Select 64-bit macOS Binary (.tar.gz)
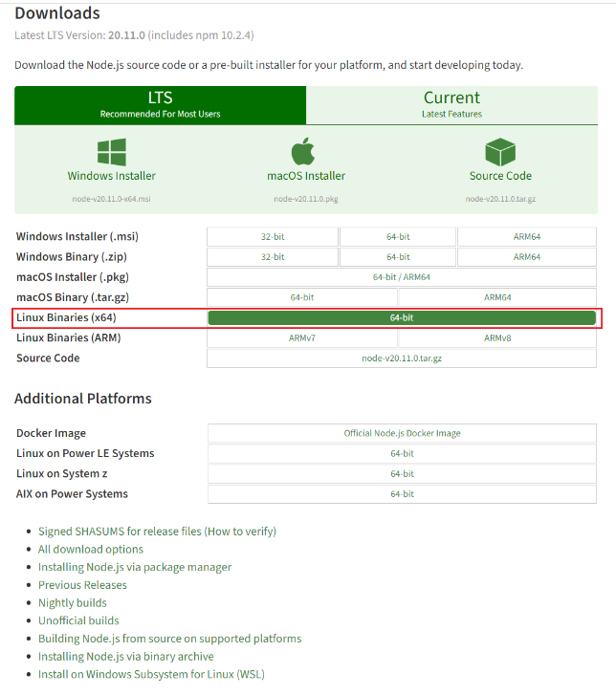Viewport: 616px width, 695px height. (x=302, y=297)
